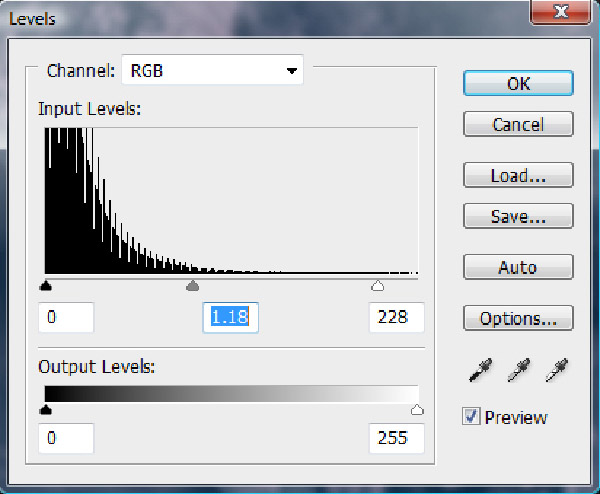
Task: Click the gray midtone input slider
Action: (192, 285)
